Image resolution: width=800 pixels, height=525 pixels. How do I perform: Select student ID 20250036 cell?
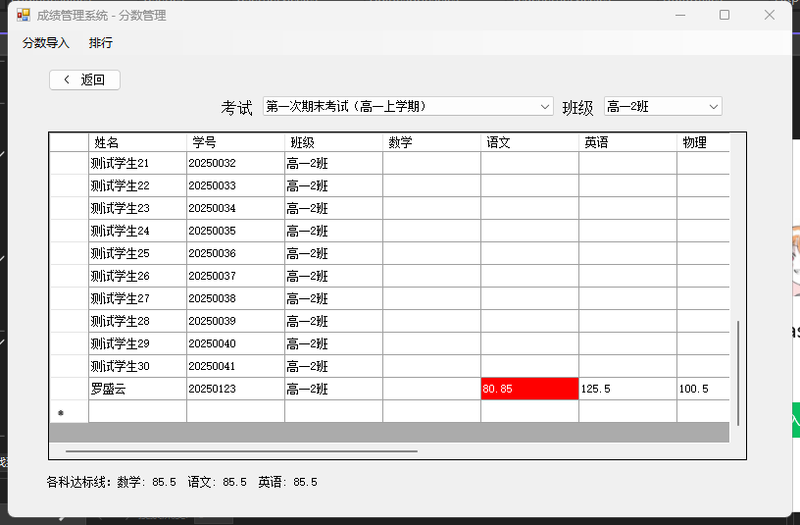(x=236, y=253)
